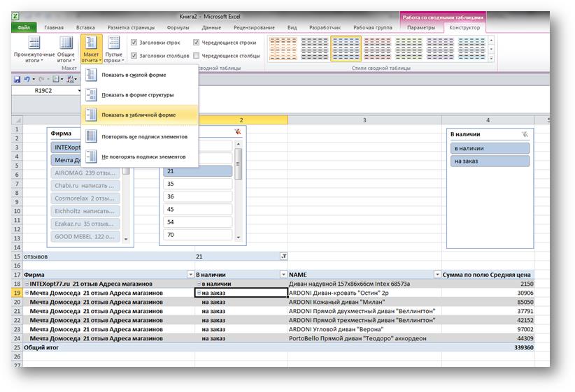Select value 21 in the slicer
This screenshot has height=392, width=575.
pos(198,171)
